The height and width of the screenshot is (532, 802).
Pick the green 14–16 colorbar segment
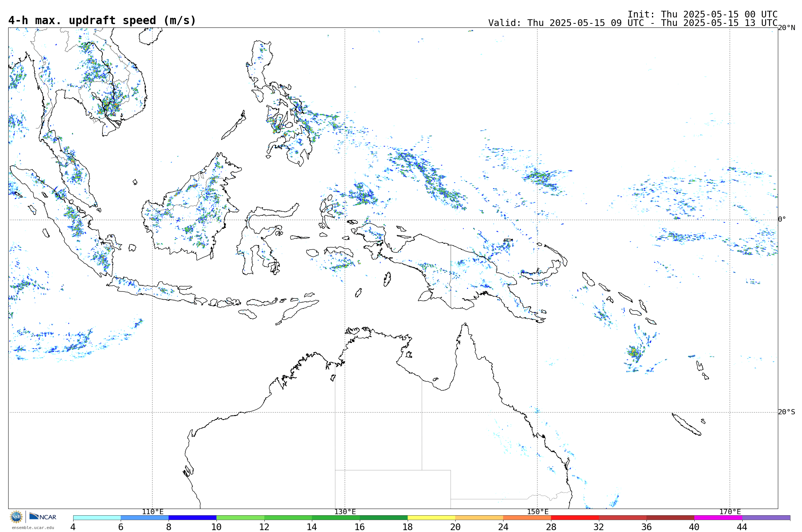[x=336, y=518]
